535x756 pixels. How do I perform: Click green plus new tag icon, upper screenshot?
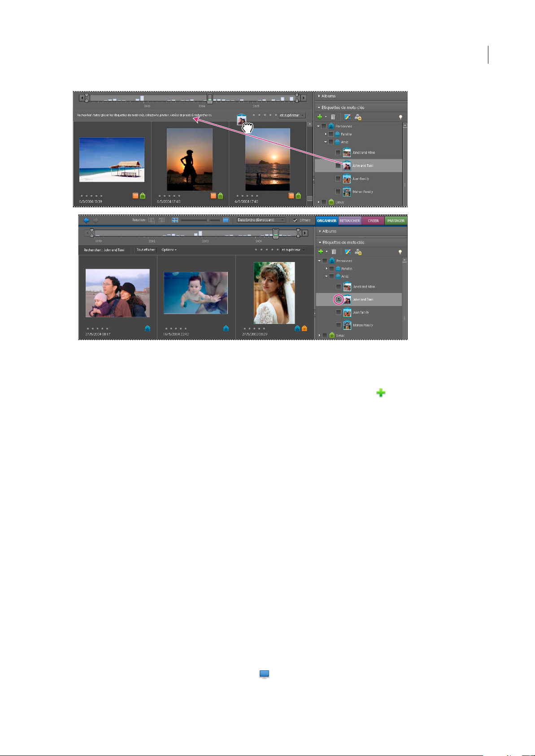(x=320, y=117)
